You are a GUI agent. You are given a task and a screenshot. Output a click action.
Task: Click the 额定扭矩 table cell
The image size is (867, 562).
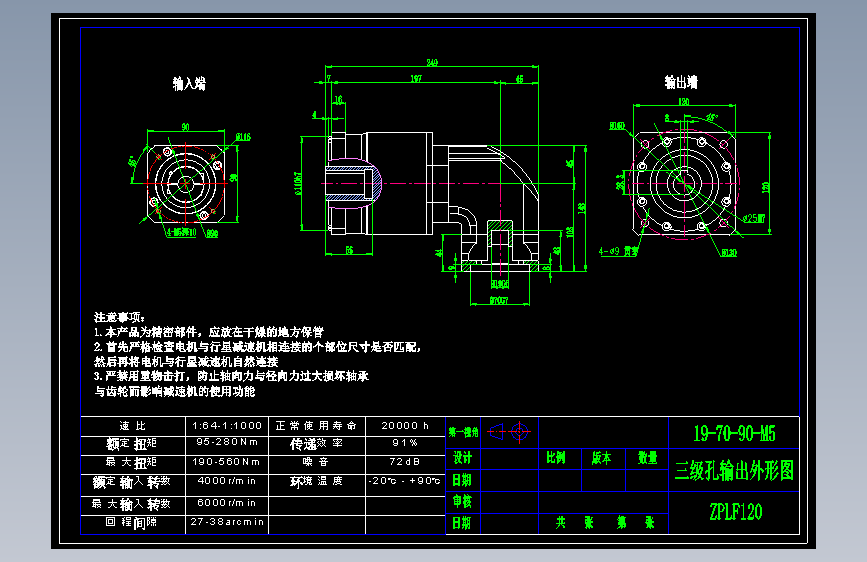pos(132,444)
